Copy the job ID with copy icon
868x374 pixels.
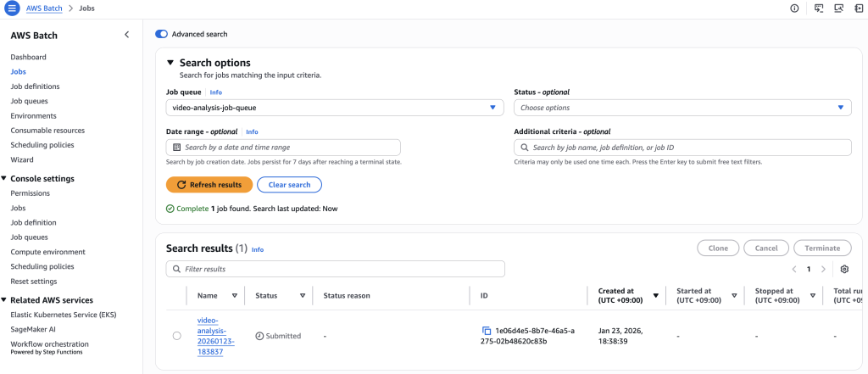[x=487, y=331]
